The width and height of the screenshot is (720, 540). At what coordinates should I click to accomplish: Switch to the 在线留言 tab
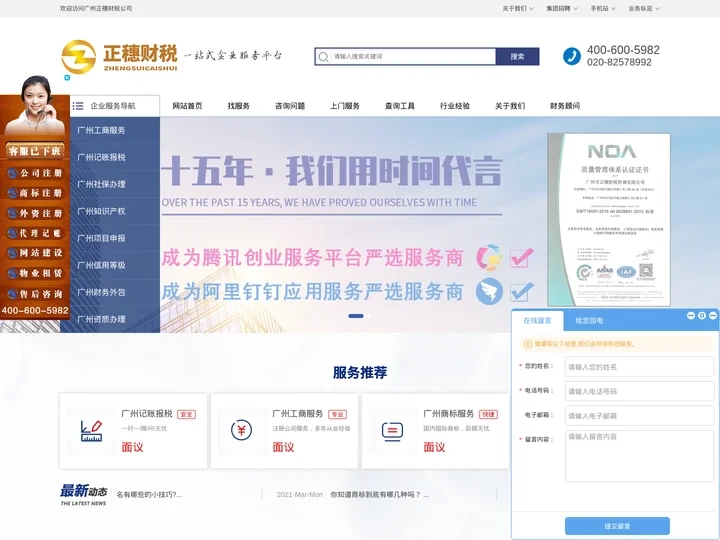point(537,321)
